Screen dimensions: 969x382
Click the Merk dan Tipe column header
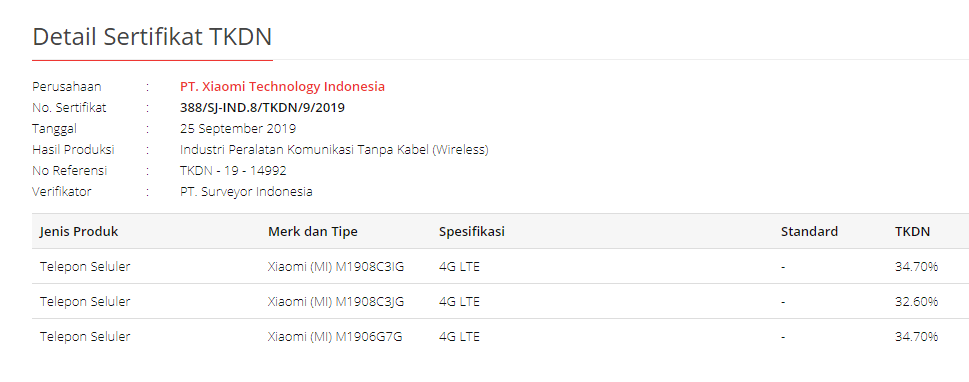pos(313,232)
